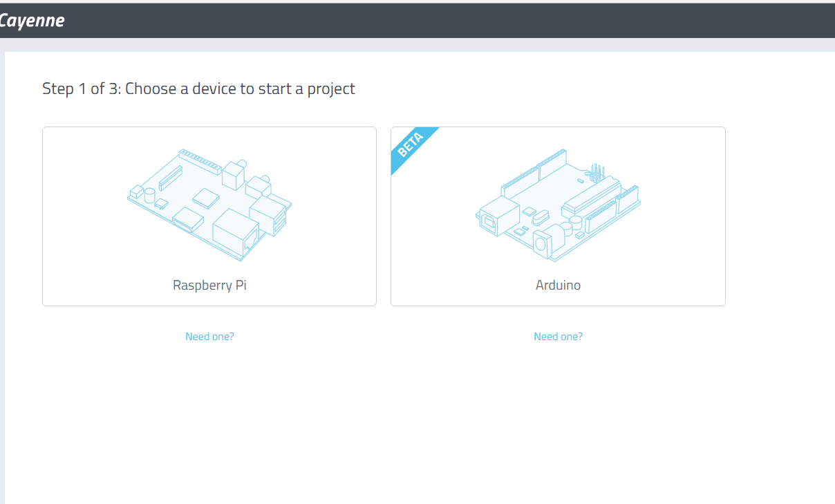Viewport: 835px width, 504px height.
Task: Click the "Step 1 of 3" heading
Action: tap(198, 88)
